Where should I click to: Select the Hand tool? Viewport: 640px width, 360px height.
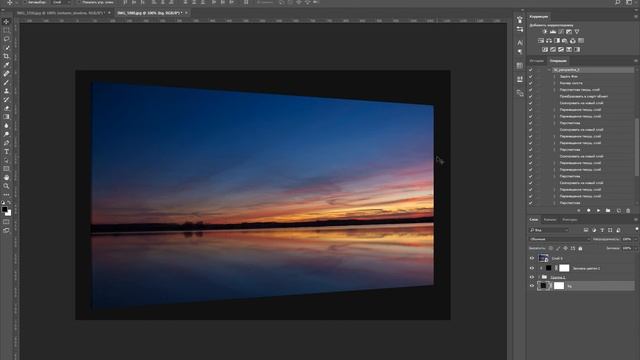(6, 177)
